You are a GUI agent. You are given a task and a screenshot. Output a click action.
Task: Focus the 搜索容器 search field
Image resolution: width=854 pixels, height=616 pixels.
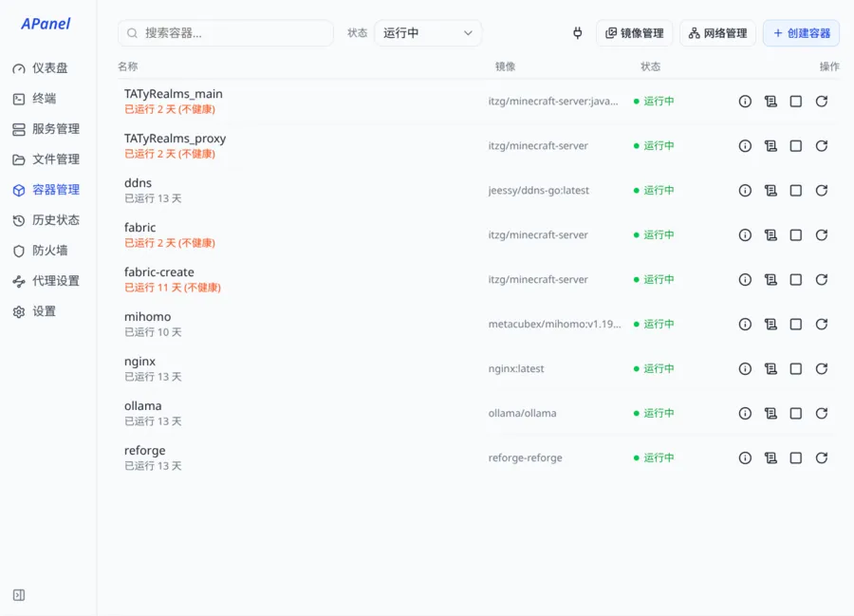226,33
